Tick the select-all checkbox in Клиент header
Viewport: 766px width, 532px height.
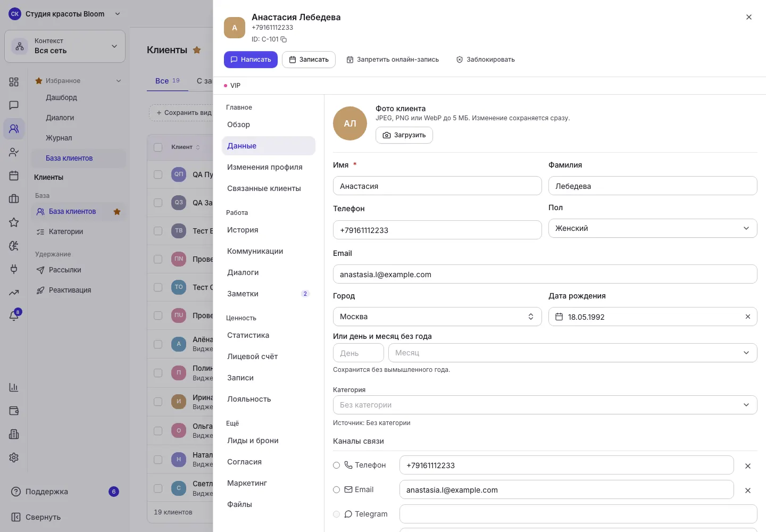tap(158, 147)
